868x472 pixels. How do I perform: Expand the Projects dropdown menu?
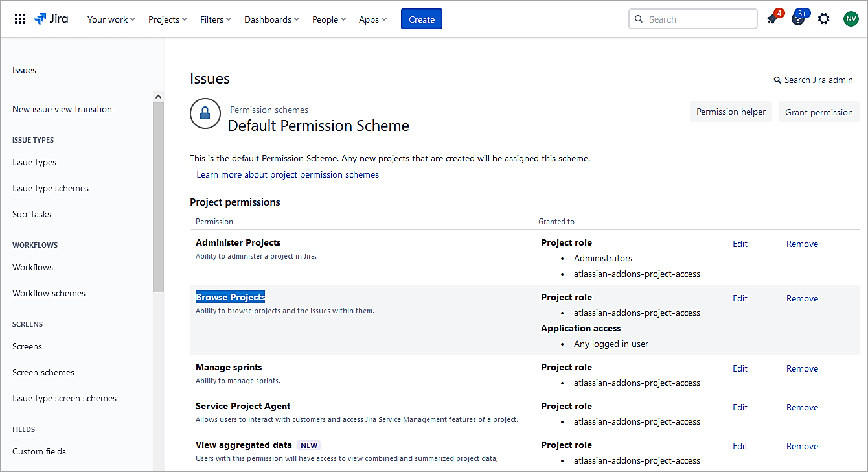pos(168,19)
